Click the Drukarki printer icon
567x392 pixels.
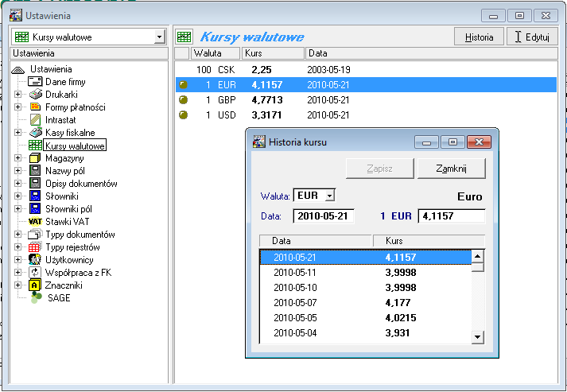pyautogui.click(x=35, y=95)
